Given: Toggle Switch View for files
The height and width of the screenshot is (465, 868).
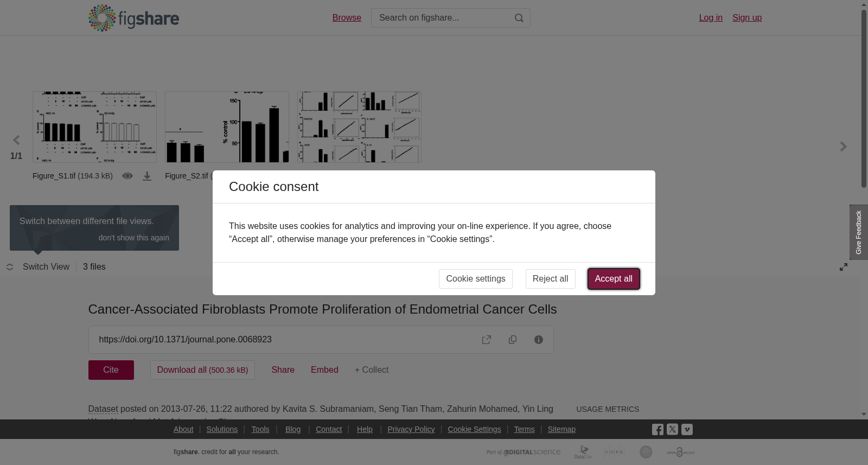Looking at the screenshot, I should (x=38, y=267).
